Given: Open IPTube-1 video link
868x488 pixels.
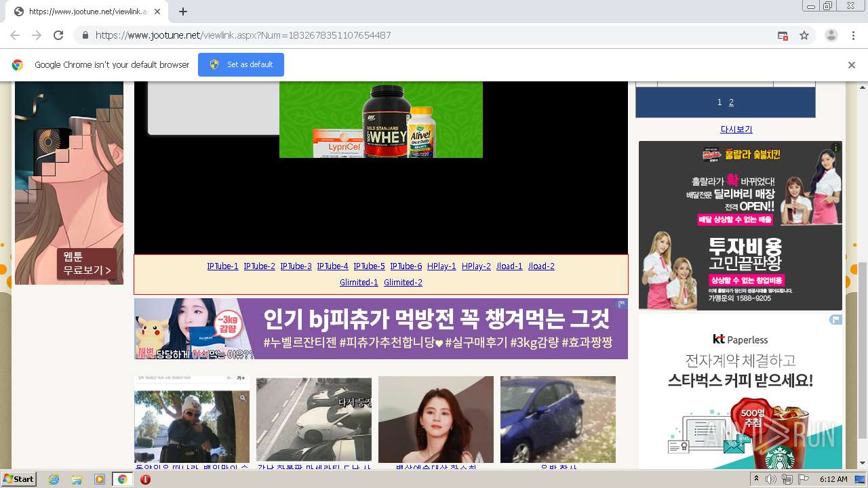Looking at the screenshot, I should pyautogui.click(x=222, y=266).
